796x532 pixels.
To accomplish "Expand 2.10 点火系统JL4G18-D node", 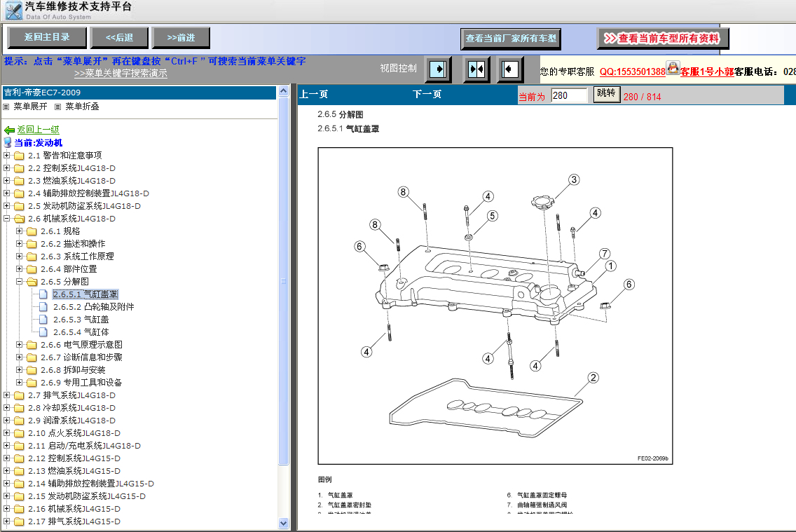I will click(x=6, y=433).
